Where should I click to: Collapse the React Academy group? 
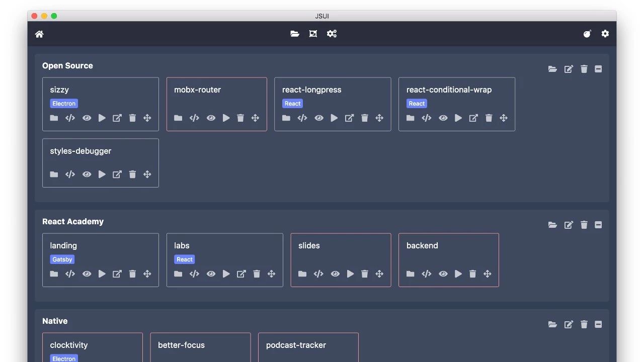pos(598,225)
